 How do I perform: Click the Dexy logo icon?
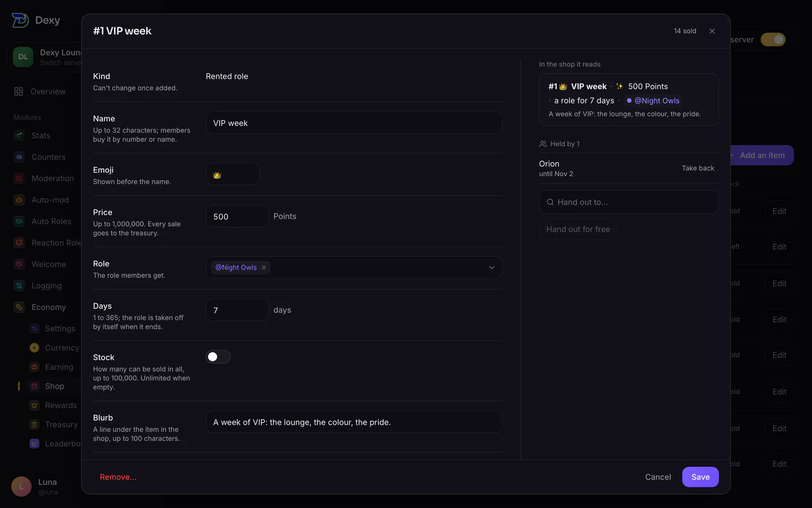tap(20, 20)
